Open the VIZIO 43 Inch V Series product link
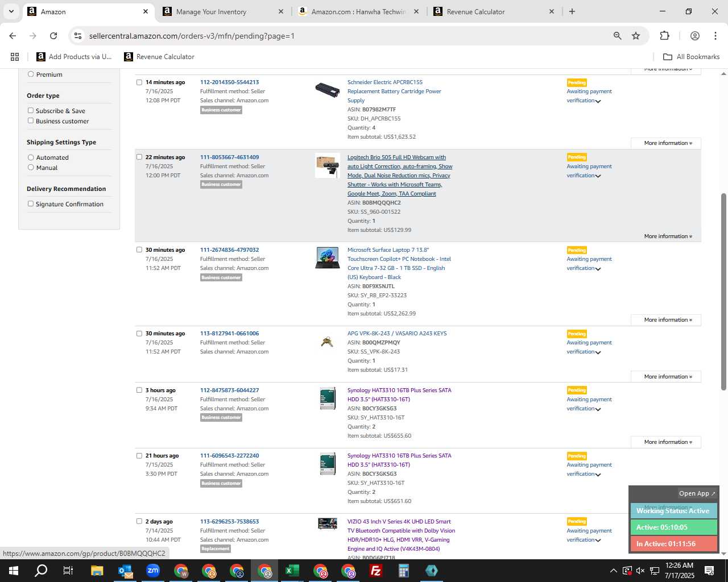Viewport: 728px width, 582px height. click(401, 535)
